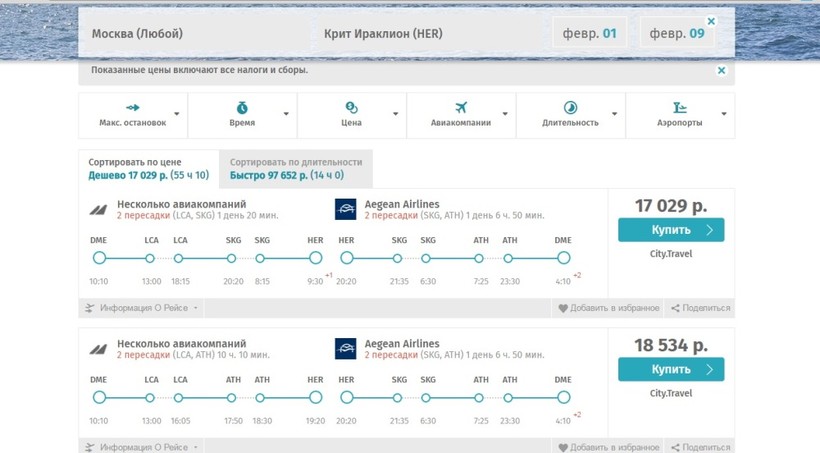820x453 pixels.
Task: Click the departure date февр. 01 field
Action: (x=590, y=34)
